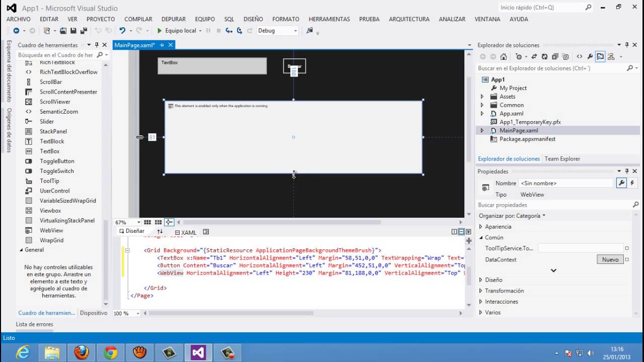644x362 pixels.
Task: Select ToggleSwitch control in toolbox
Action: [57, 171]
